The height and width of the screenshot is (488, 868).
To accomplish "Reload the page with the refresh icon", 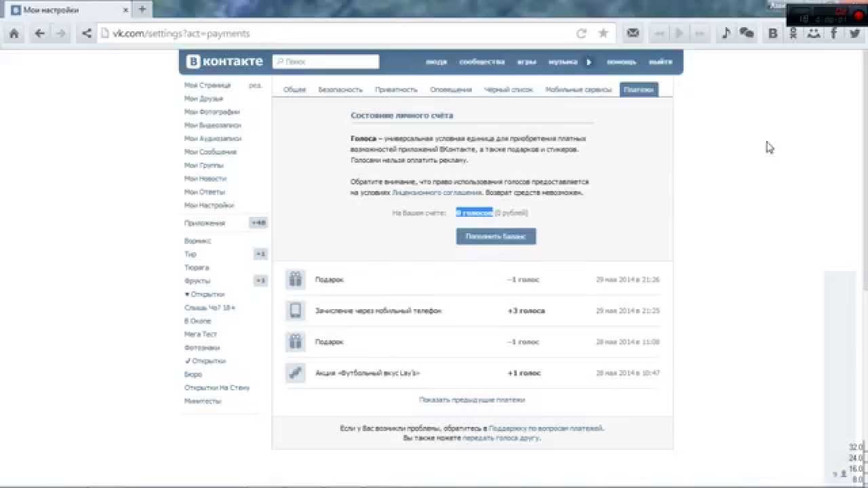I will pyautogui.click(x=581, y=33).
